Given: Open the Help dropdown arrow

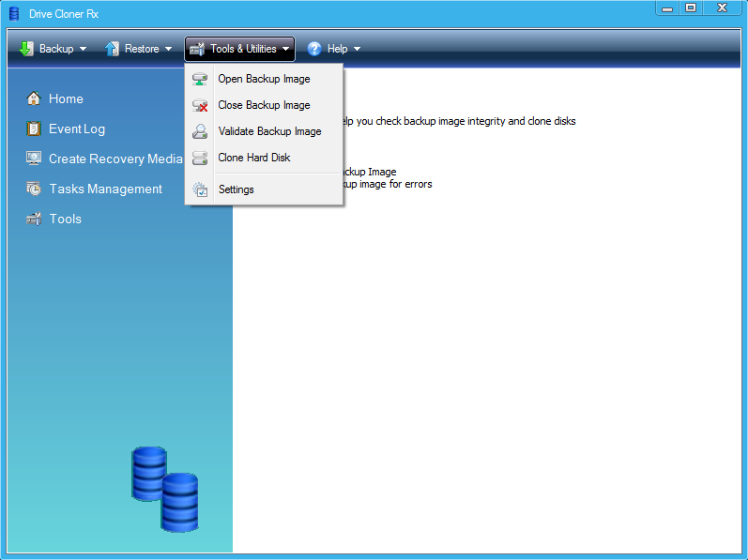Looking at the screenshot, I should [x=357, y=49].
